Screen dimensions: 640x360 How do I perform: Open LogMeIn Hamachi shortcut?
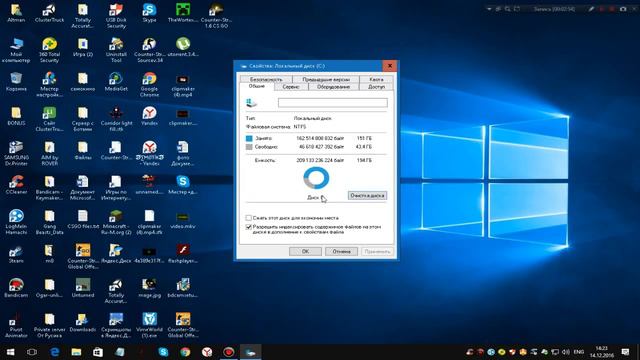[16, 222]
